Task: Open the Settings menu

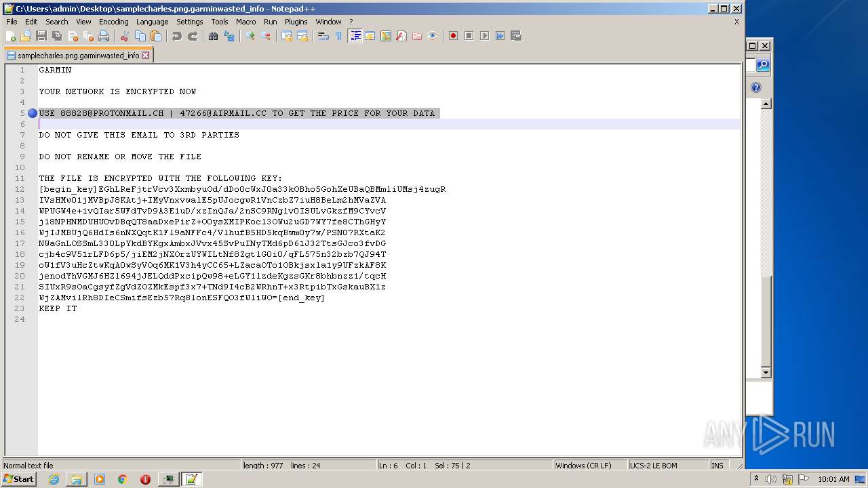Action: click(189, 22)
